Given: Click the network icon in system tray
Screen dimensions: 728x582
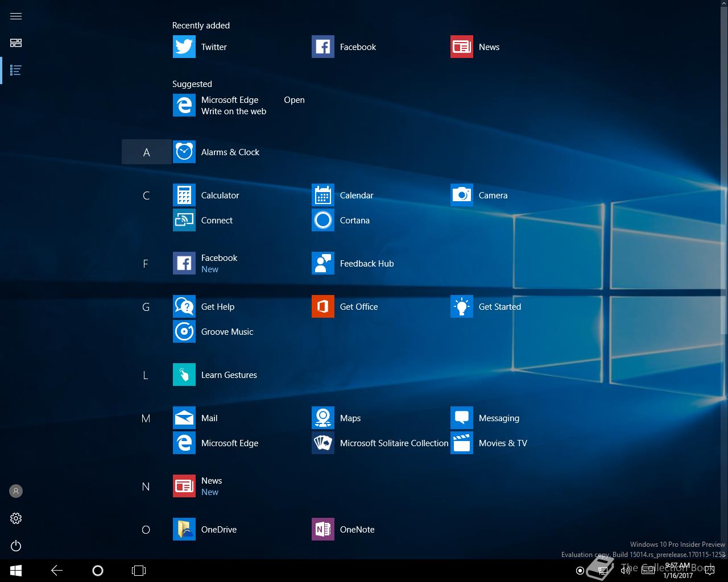Looking at the screenshot, I should (x=604, y=571).
